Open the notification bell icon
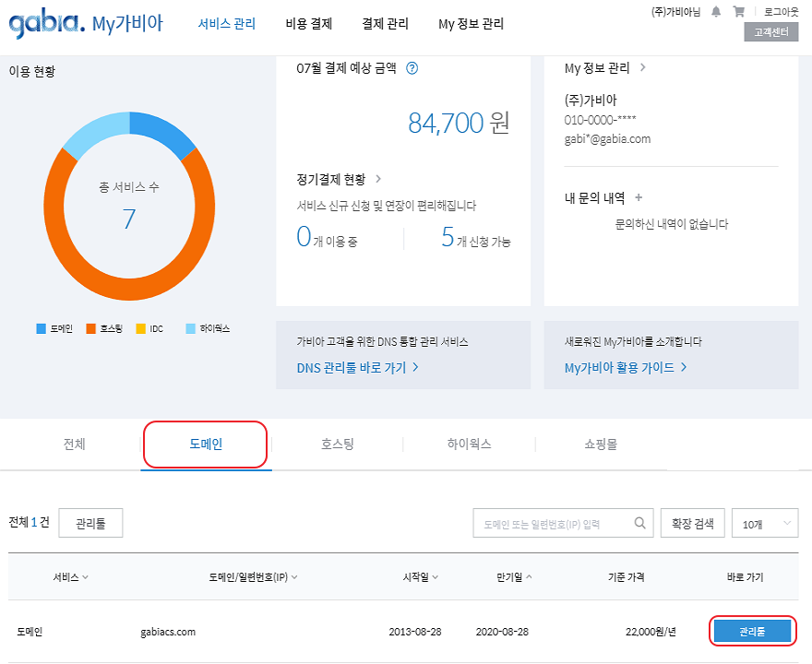Image resolution: width=812 pixels, height=664 pixels. (x=716, y=11)
